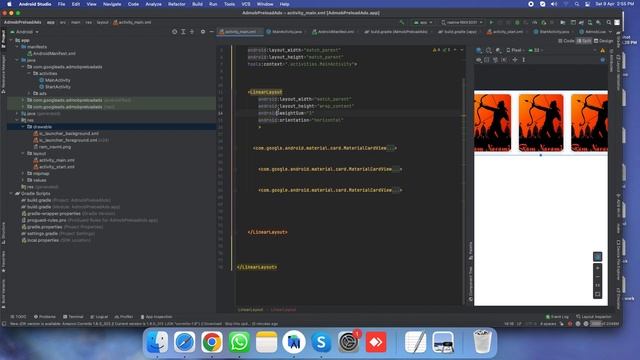Click the preview warning triangle icon
The height and width of the screenshot is (360, 640).
602,50
